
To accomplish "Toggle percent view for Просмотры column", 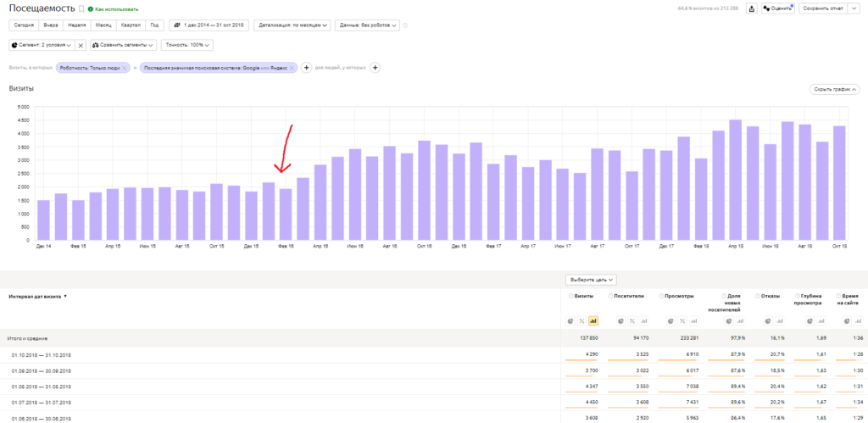I will [682, 321].
